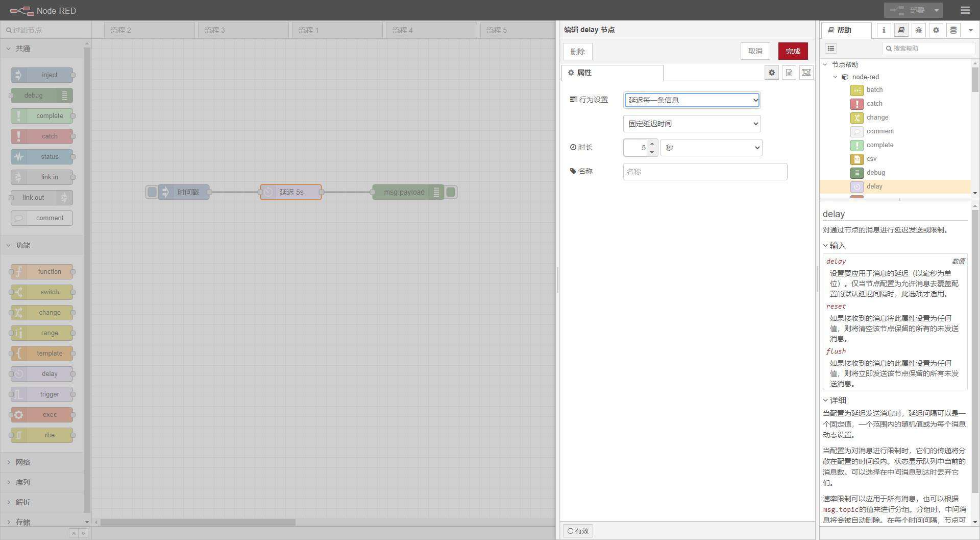Click the 过滤节点 filter field

46,30
